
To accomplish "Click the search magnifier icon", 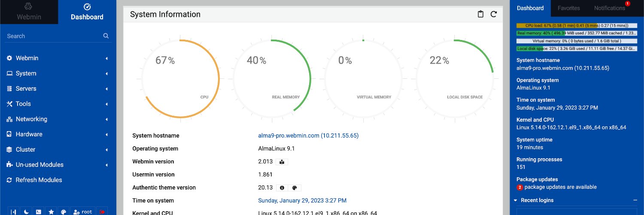I will (x=106, y=36).
